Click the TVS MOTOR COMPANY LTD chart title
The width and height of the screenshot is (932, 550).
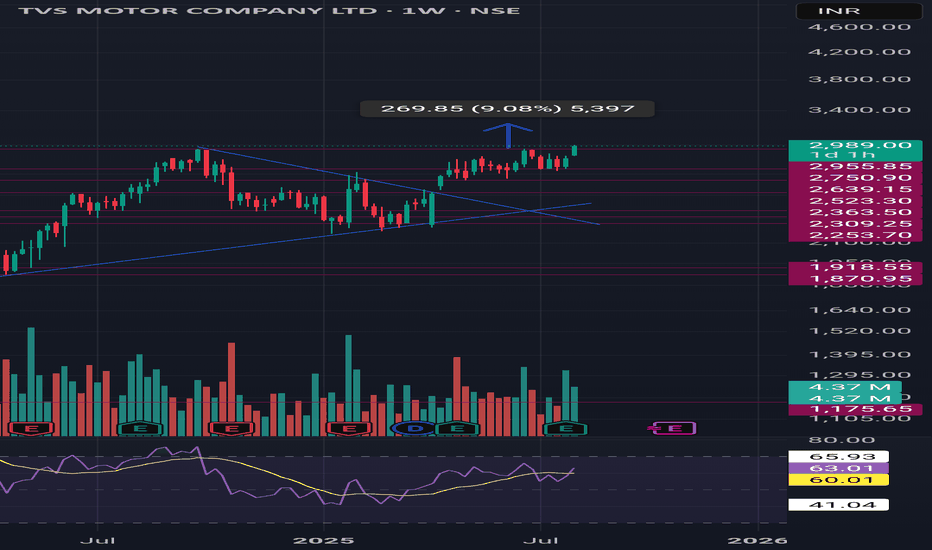269,11
